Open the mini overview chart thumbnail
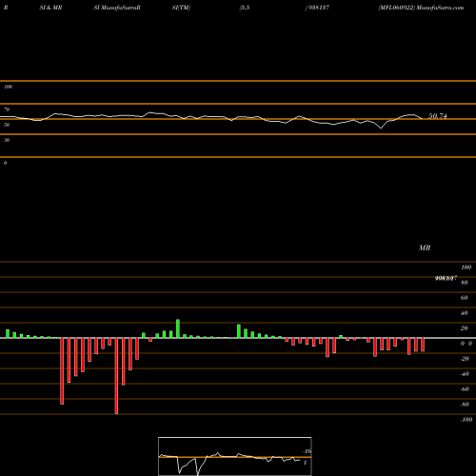This screenshot has width=476, height=476. coord(235,456)
